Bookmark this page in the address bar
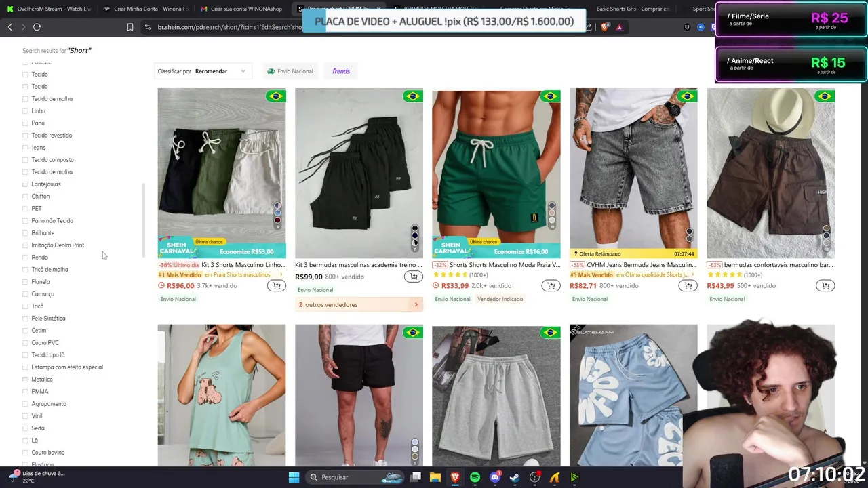 tap(130, 27)
